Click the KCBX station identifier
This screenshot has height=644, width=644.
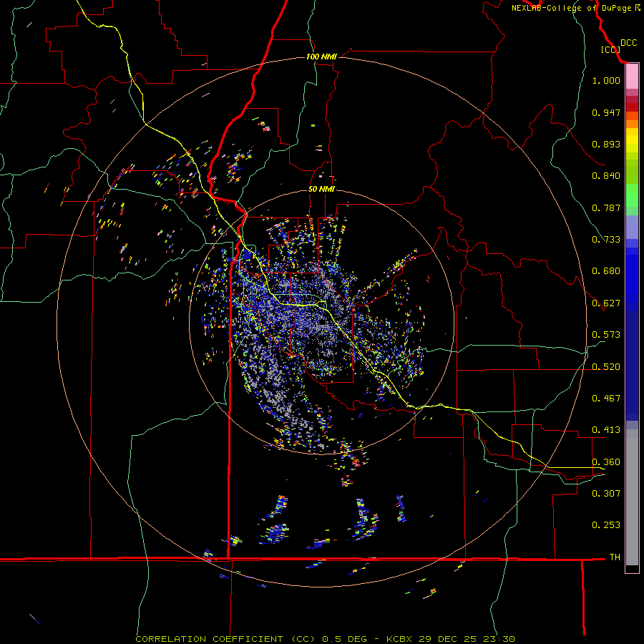pos(399,639)
